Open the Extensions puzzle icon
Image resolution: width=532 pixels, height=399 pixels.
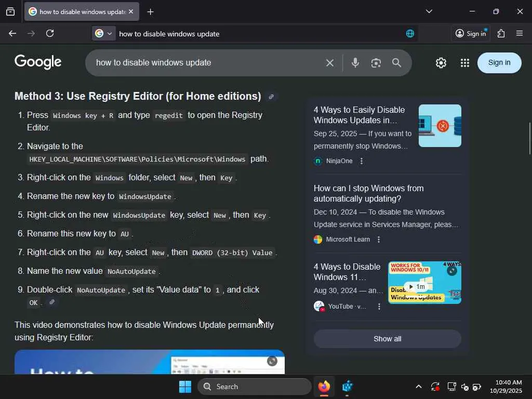(501, 33)
